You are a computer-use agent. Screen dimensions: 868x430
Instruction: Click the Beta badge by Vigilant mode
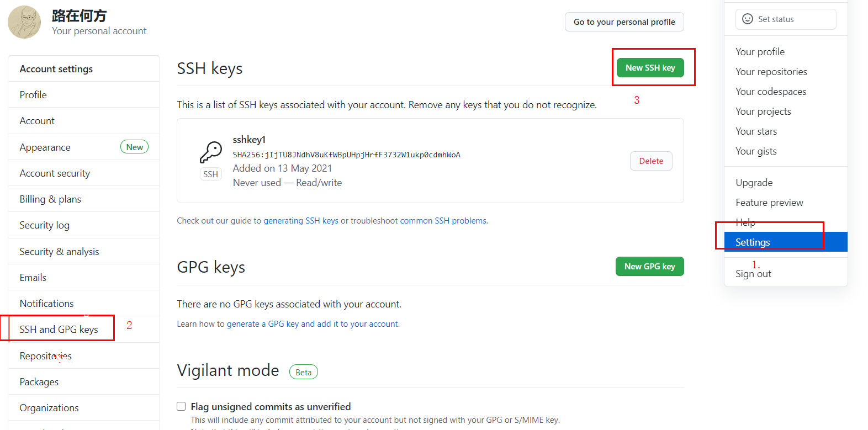point(304,372)
